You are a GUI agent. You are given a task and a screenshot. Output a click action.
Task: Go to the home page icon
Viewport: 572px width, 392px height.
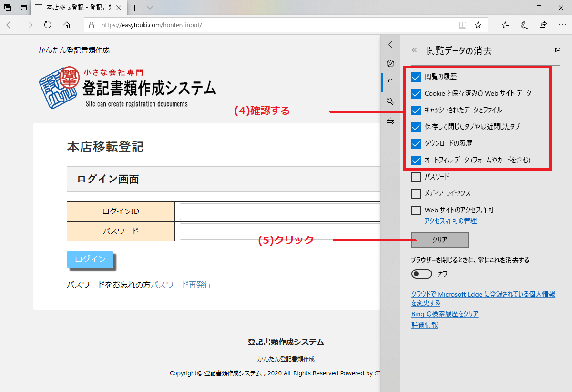[x=67, y=25]
